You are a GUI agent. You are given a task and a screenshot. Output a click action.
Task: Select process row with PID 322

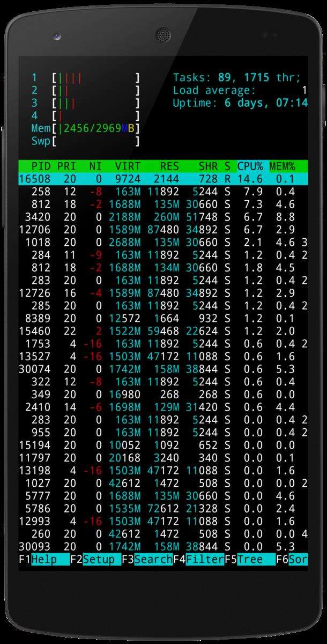pyautogui.click(x=163, y=382)
